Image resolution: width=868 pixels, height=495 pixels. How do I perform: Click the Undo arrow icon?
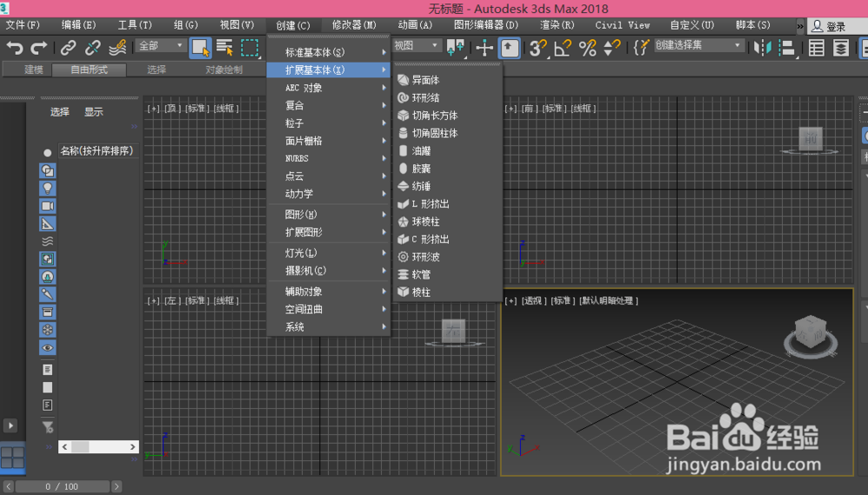tap(15, 48)
